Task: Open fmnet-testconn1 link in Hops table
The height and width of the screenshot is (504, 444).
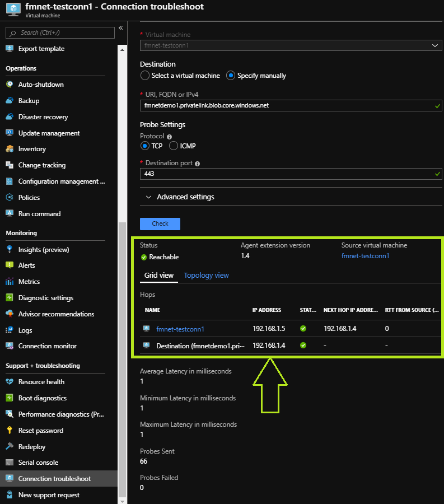Action: [x=180, y=329]
